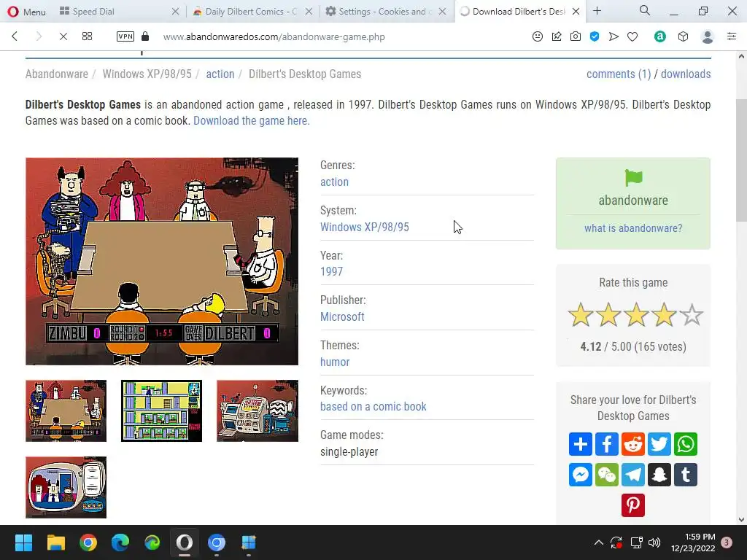Open the 1997 year link
The height and width of the screenshot is (560, 747).
[332, 271]
